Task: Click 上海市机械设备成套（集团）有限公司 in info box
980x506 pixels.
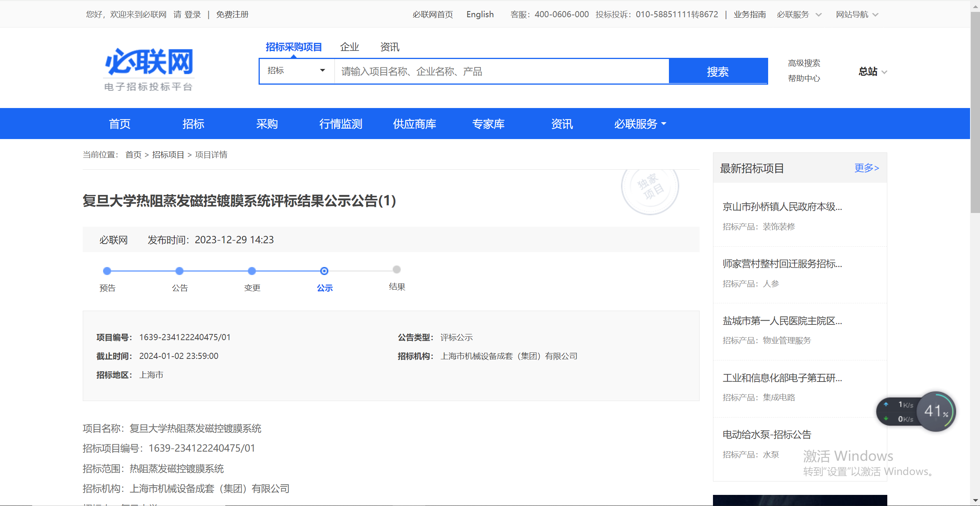Action: click(x=509, y=356)
